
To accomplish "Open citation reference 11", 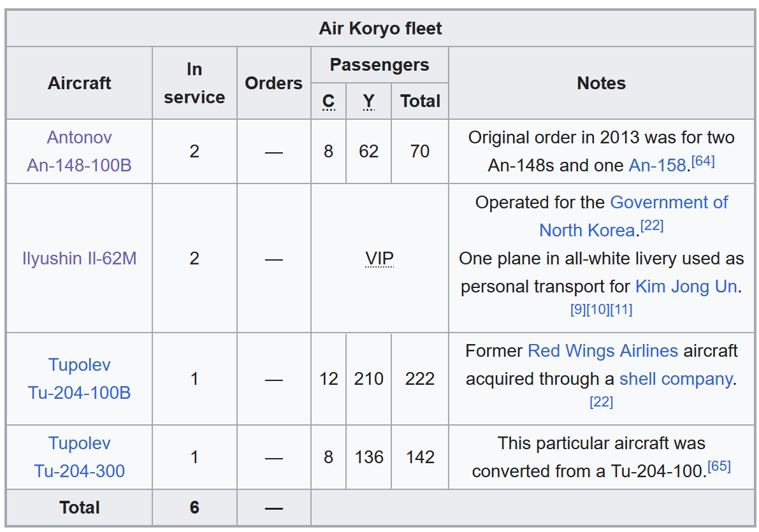I will coord(621,310).
